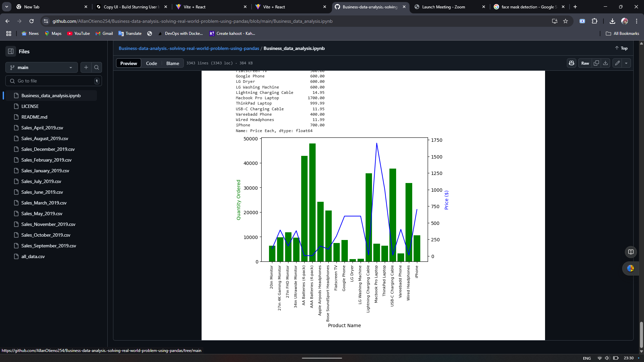Open Copilot icon in file toolbar
The width and height of the screenshot is (644, 362).
pos(572,63)
